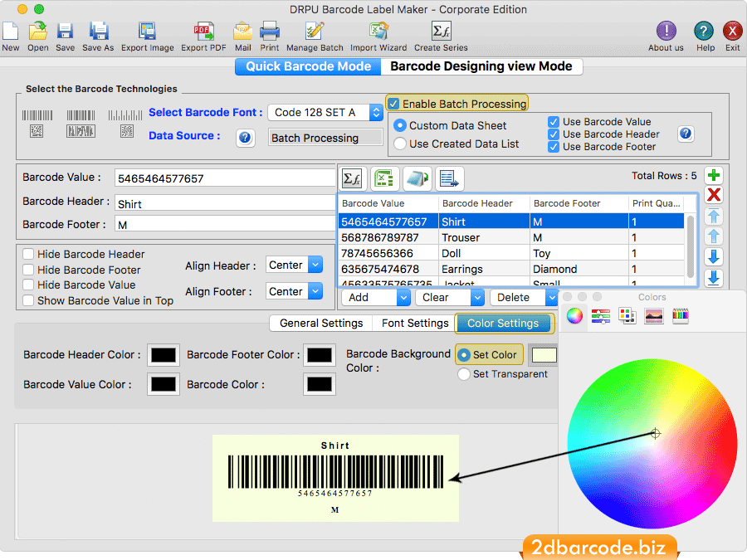
Task: Click the Mail toolbar icon
Action: pyautogui.click(x=242, y=31)
